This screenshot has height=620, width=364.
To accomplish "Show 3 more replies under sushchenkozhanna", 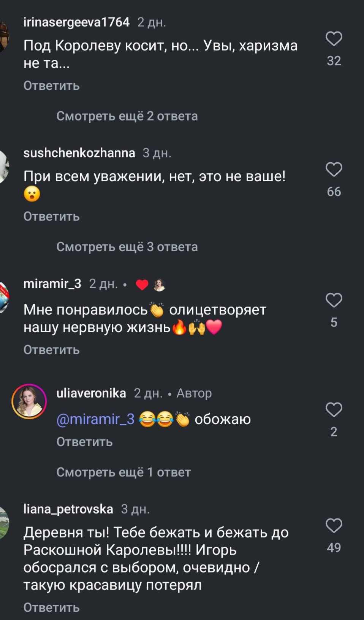I will click(x=127, y=247).
